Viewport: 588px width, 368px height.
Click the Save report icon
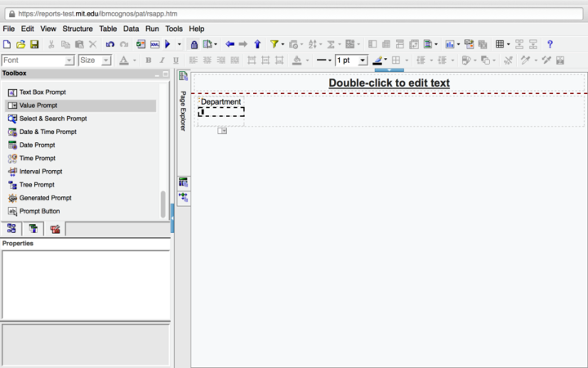pyautogui.click(x=34, y=44)
